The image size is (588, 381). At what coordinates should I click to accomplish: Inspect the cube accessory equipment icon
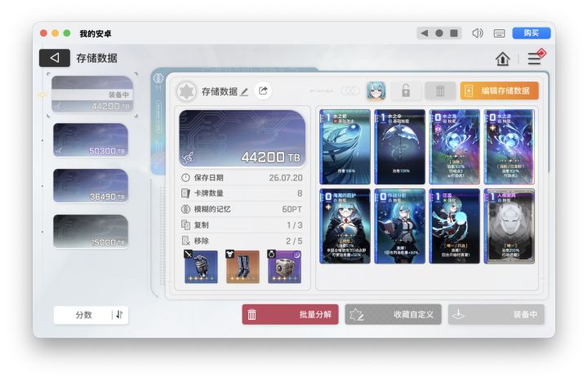[x=284, y=267]
